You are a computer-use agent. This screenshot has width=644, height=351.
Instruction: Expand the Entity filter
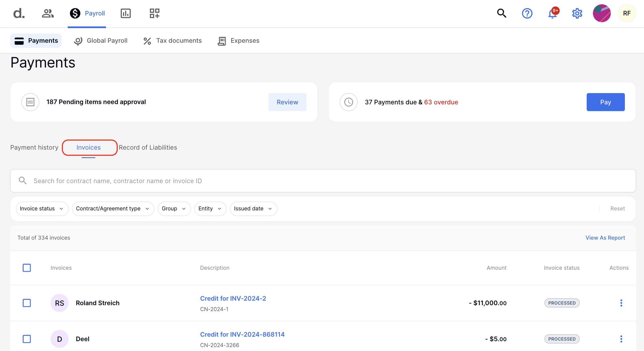[210, 208]
